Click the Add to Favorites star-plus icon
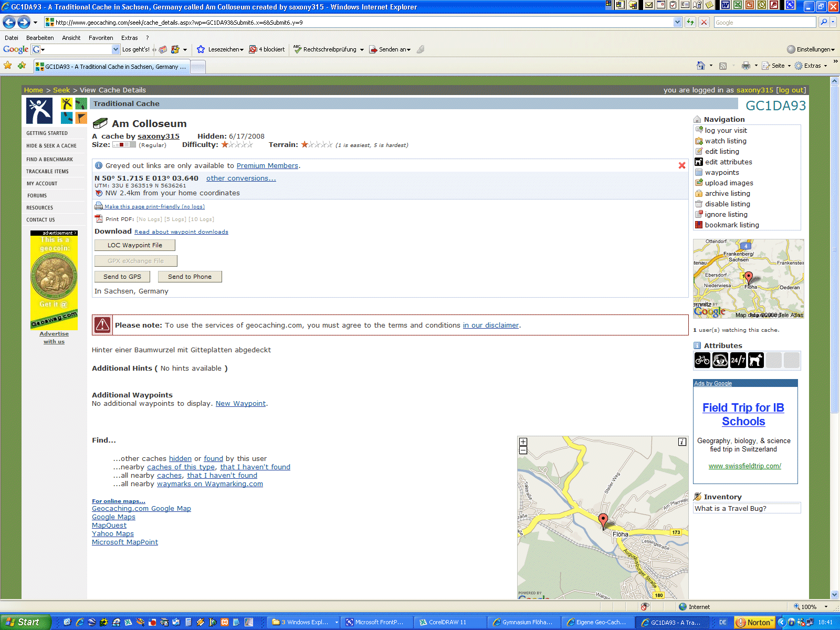This screenshot has height=630, width=840. click(22, 66)
